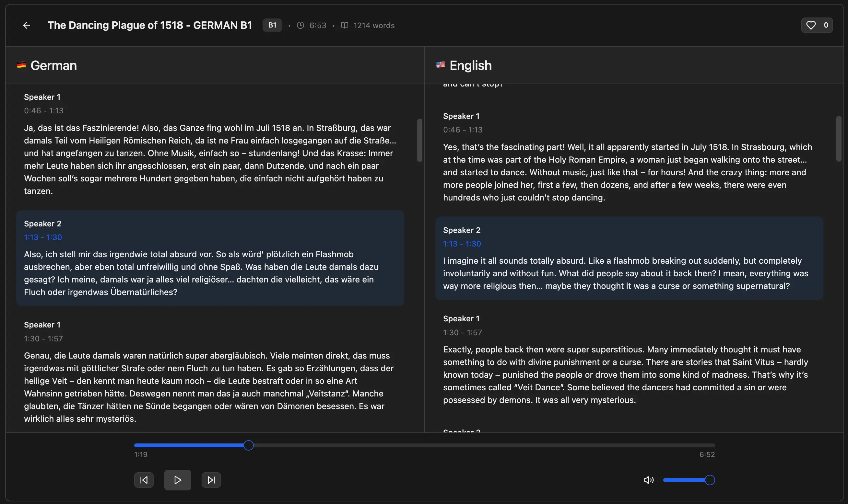Click German Speaker 1 segment 0:46 - 1:13

pos(210,144)
